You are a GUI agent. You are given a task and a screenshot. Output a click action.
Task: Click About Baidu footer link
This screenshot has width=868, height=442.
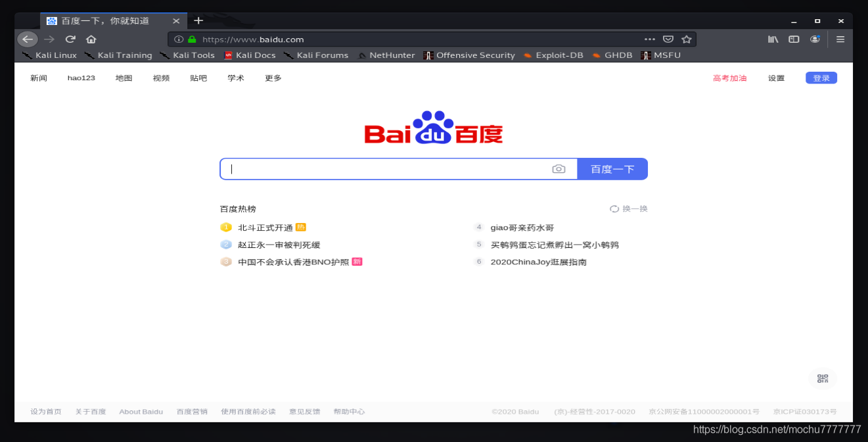[141, 412]
